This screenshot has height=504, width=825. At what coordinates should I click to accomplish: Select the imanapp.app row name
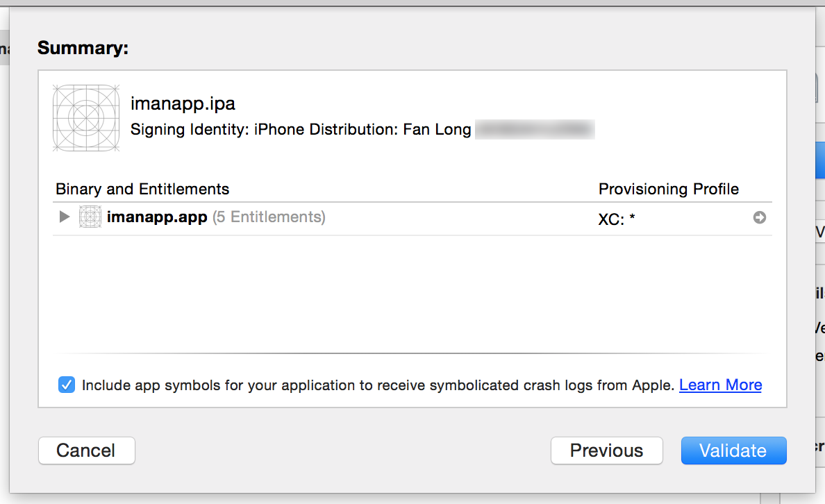[x=157, y=217]
